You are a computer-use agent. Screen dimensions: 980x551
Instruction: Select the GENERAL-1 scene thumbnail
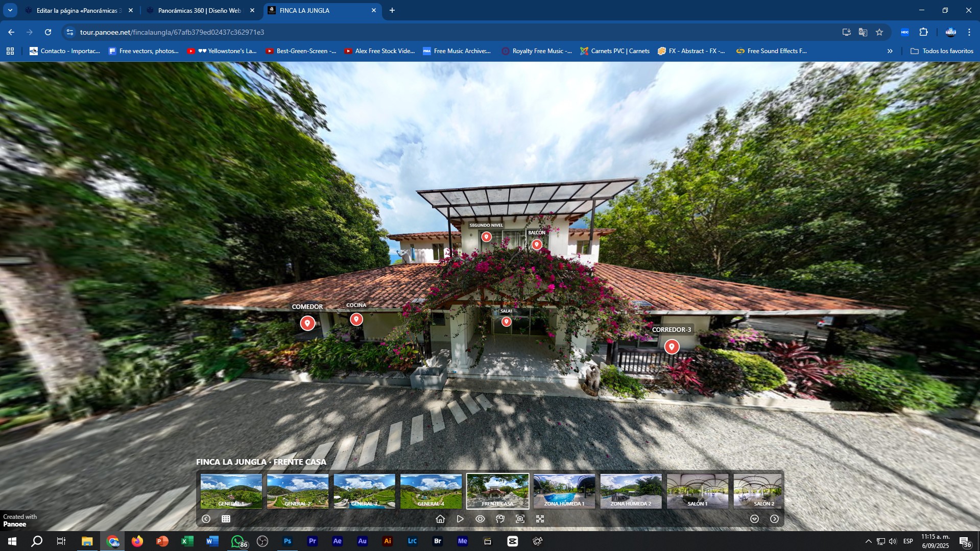point(231,491)
